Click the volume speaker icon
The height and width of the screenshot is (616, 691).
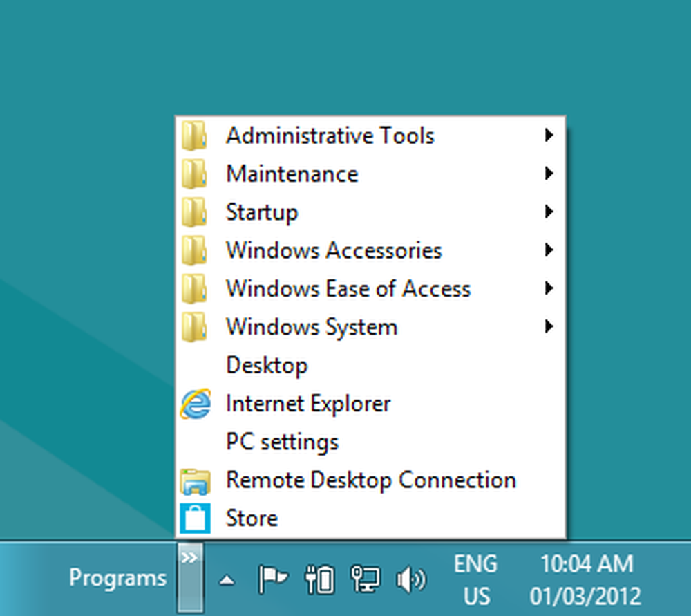point(410,579)
